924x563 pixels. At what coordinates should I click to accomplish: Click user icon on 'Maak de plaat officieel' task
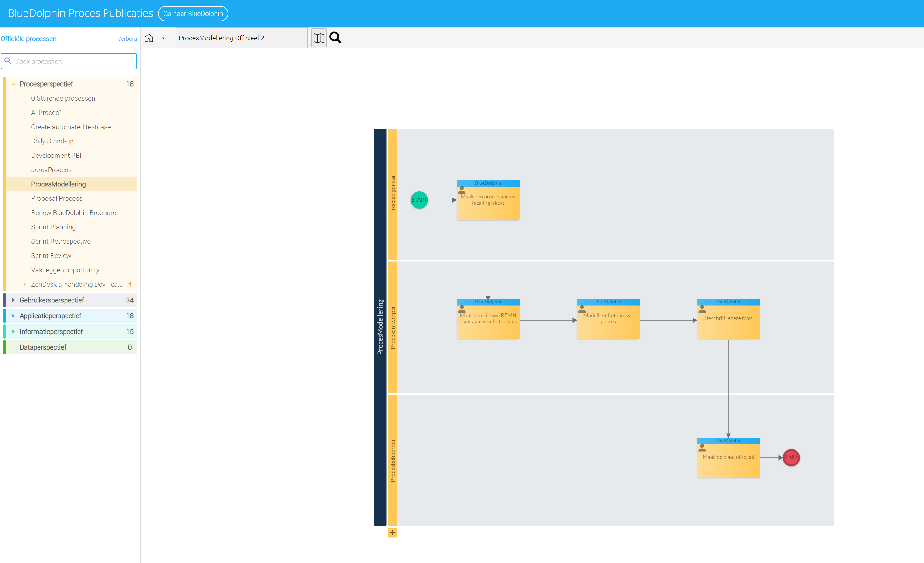tap(702, 448)
